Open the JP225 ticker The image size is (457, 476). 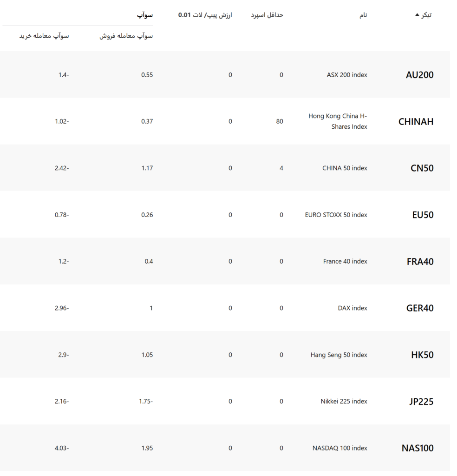click(421, 401)
